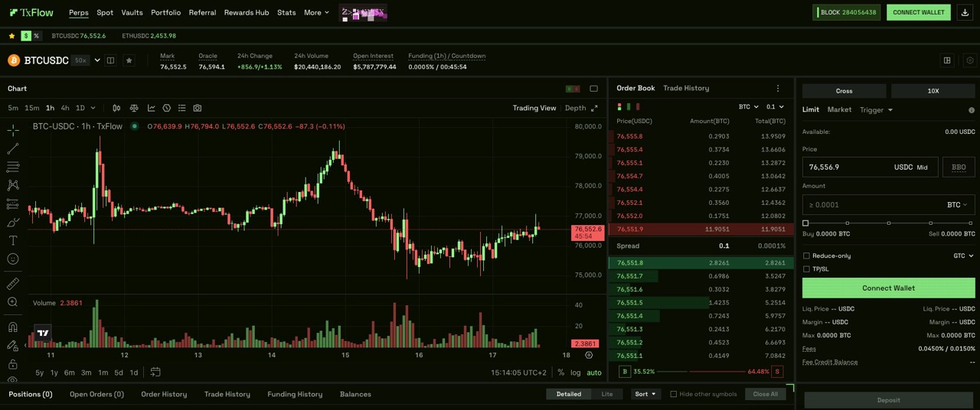980x410 pixels.
Task: Select the Market order tab
Action: (839, 110)
